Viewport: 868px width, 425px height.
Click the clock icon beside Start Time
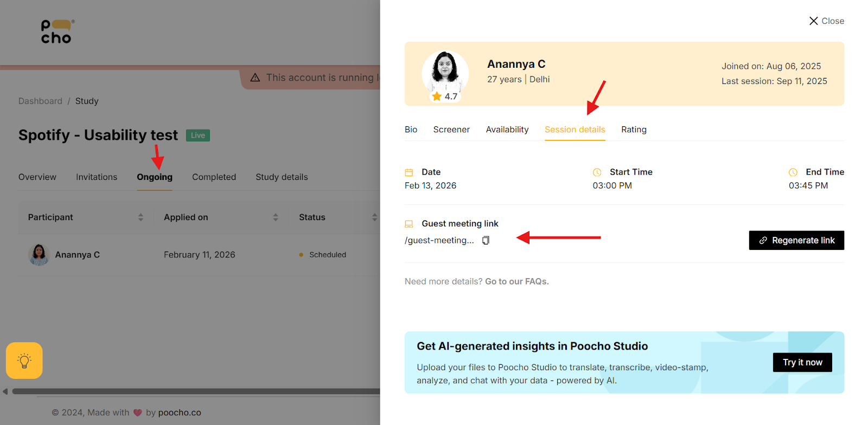(x=597, y=172)
